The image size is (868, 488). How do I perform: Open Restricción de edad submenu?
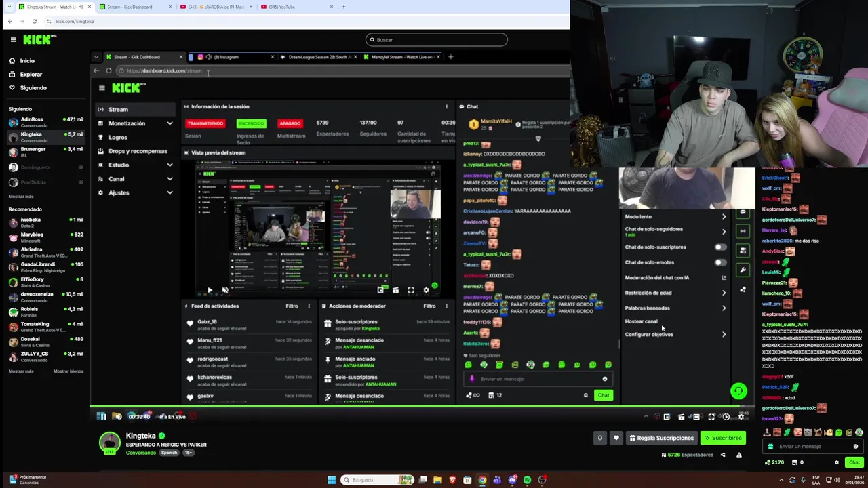[675, 293]
